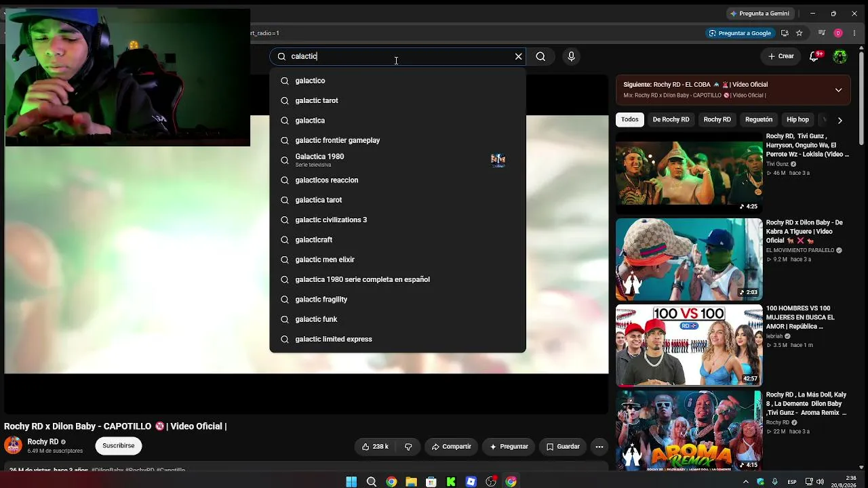Click the Preguntar button under the video

pyautogui.click(x=509, y=447)
